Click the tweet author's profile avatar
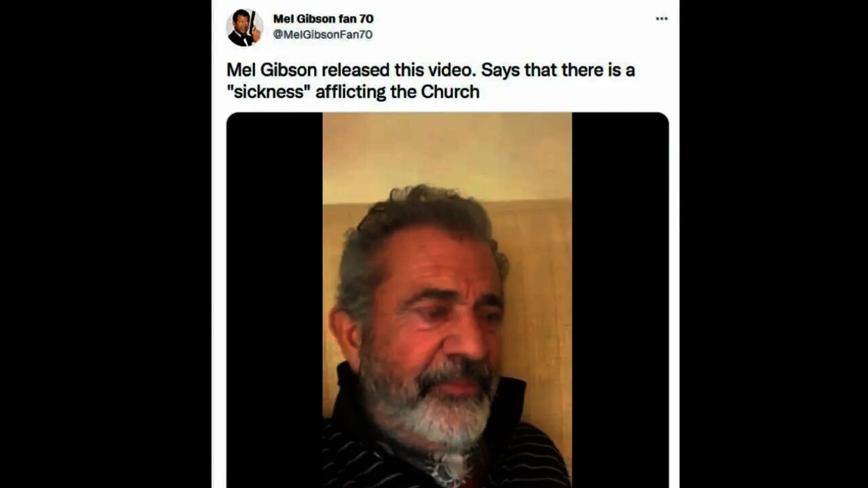The height and width of the screenshot is (488, 868). tap(245, 28)
